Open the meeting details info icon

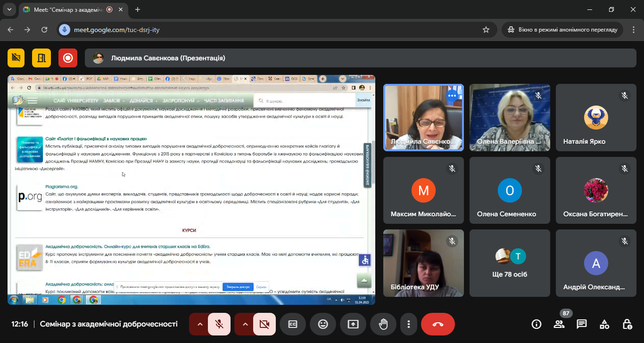[537, 324]
